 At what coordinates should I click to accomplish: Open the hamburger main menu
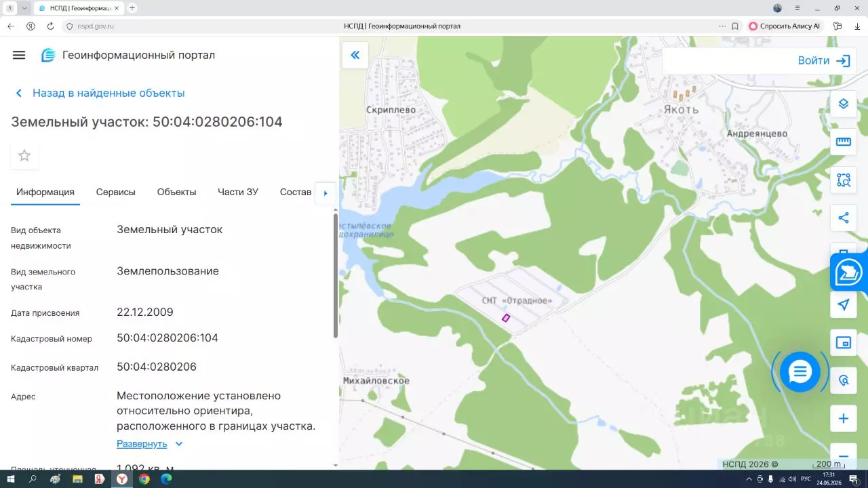click(19, 55)
